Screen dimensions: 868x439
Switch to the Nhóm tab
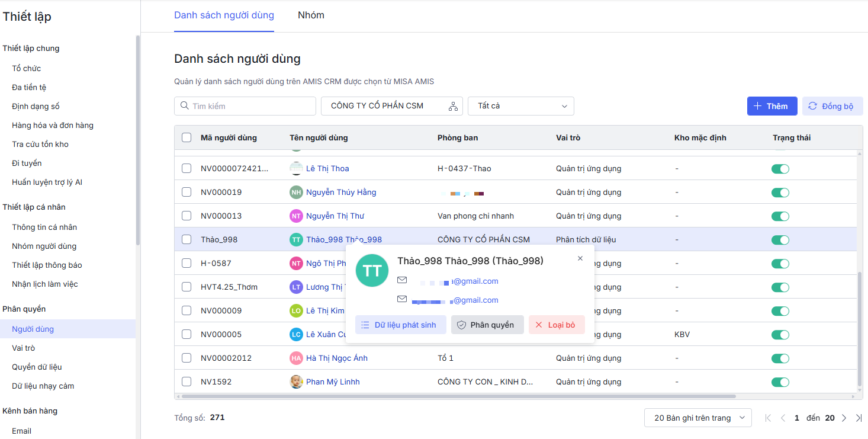(x=311, y=15)
